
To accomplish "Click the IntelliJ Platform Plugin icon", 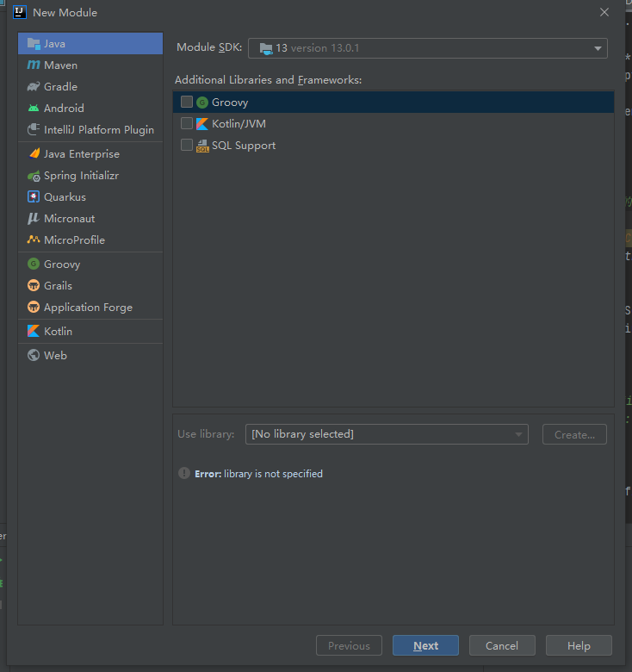I will point(34,129).
